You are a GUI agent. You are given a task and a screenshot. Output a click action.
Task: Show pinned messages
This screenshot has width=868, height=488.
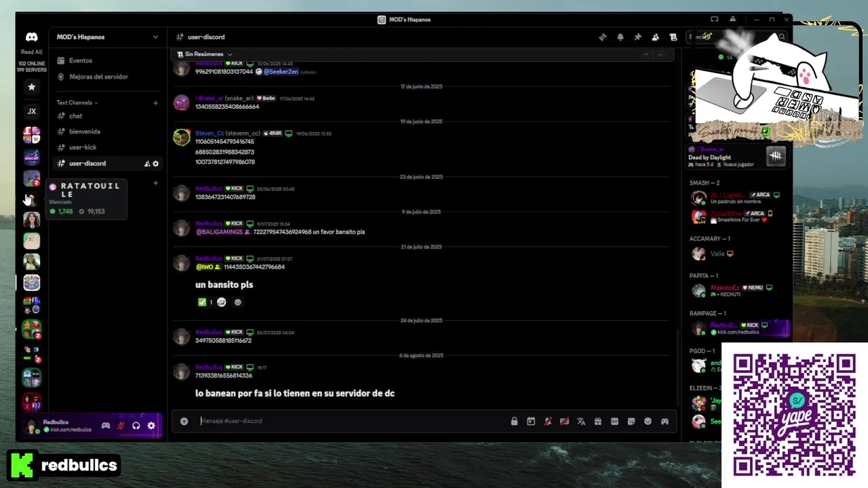pos(637,37)
